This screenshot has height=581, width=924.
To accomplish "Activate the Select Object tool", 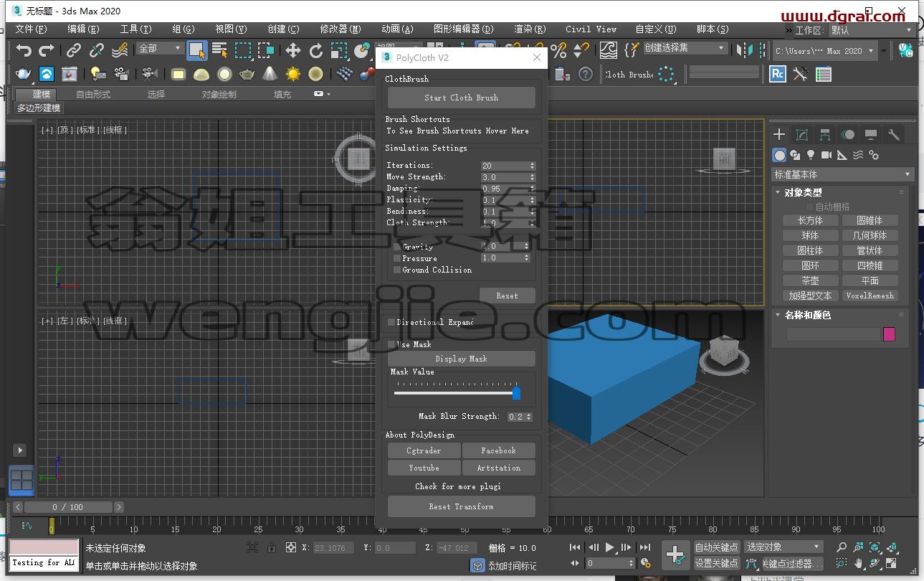I will tap(196, 50).
